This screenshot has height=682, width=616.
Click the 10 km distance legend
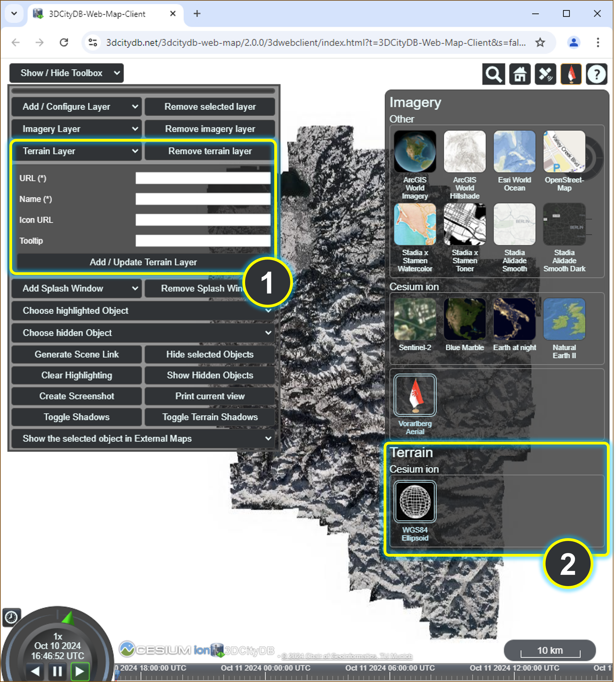point(550,650)
